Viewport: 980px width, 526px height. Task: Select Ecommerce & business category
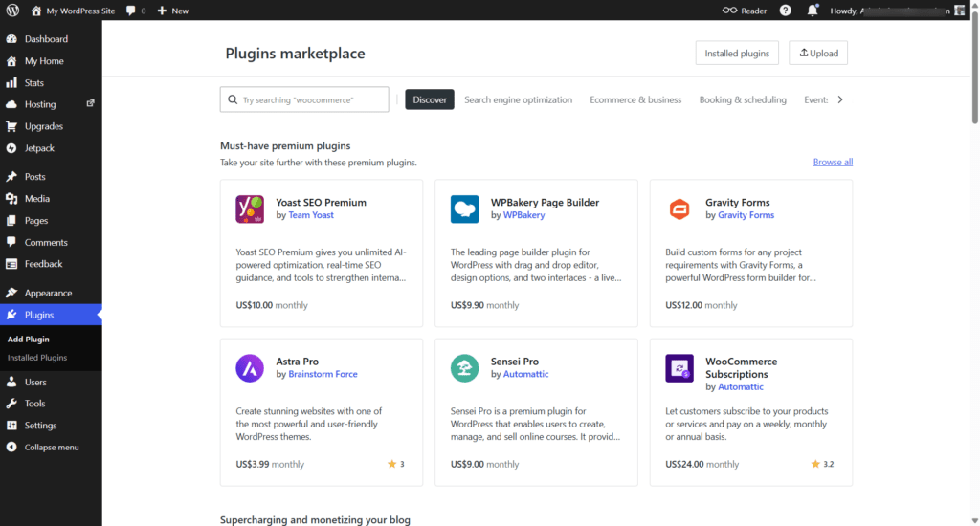point(635,99)
